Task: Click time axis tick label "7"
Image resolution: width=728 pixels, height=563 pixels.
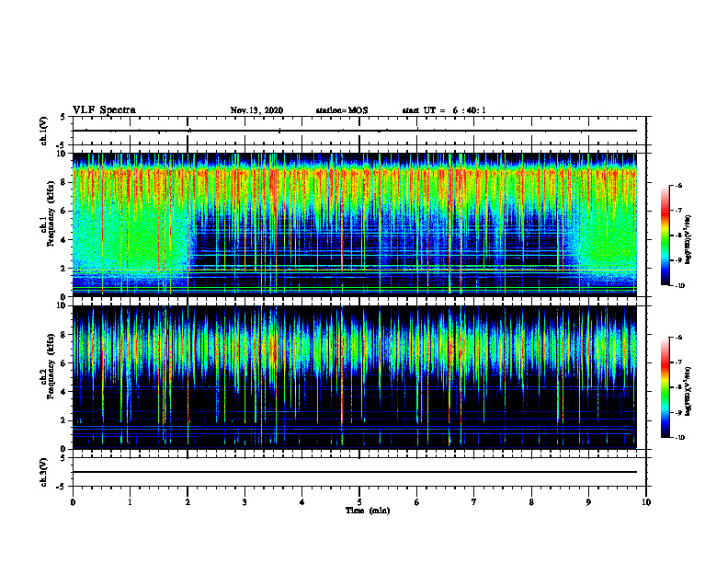Action: point(474,502)
